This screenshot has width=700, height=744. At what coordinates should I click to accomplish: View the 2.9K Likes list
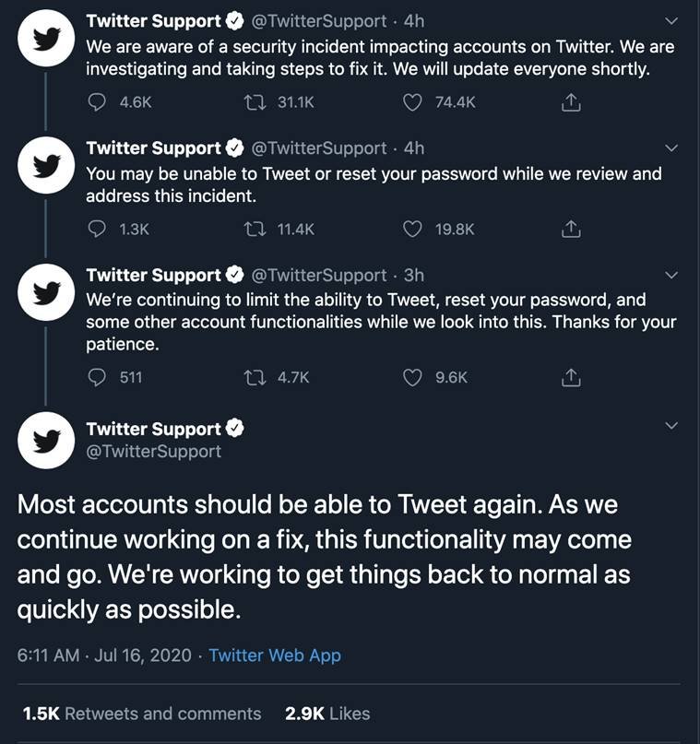pyautogui.click(x=327, y=714)
